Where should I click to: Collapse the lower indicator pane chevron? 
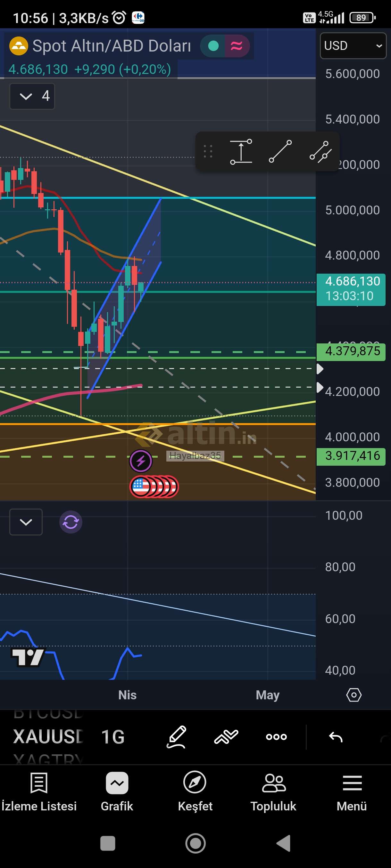point(26,522)
